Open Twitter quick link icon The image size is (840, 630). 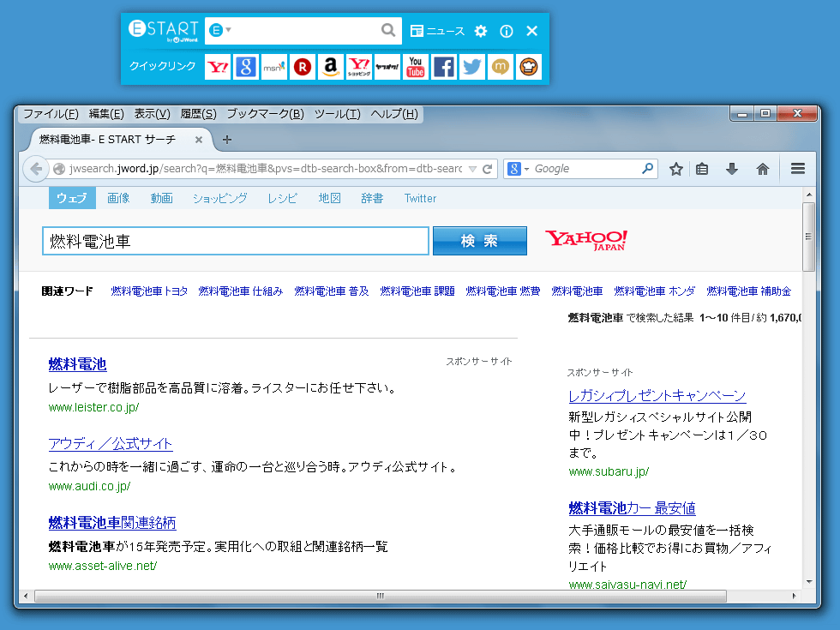click(472, 67)
